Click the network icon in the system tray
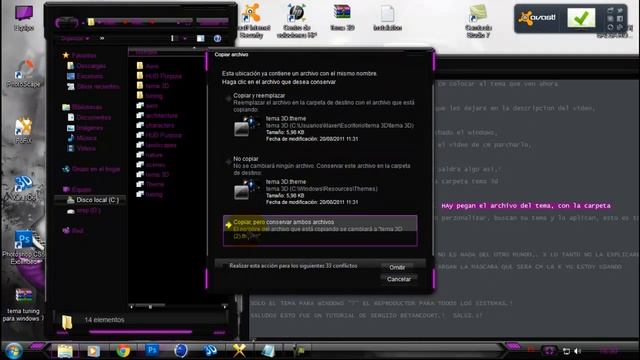The image size is (640, 360). pos(566,351)
